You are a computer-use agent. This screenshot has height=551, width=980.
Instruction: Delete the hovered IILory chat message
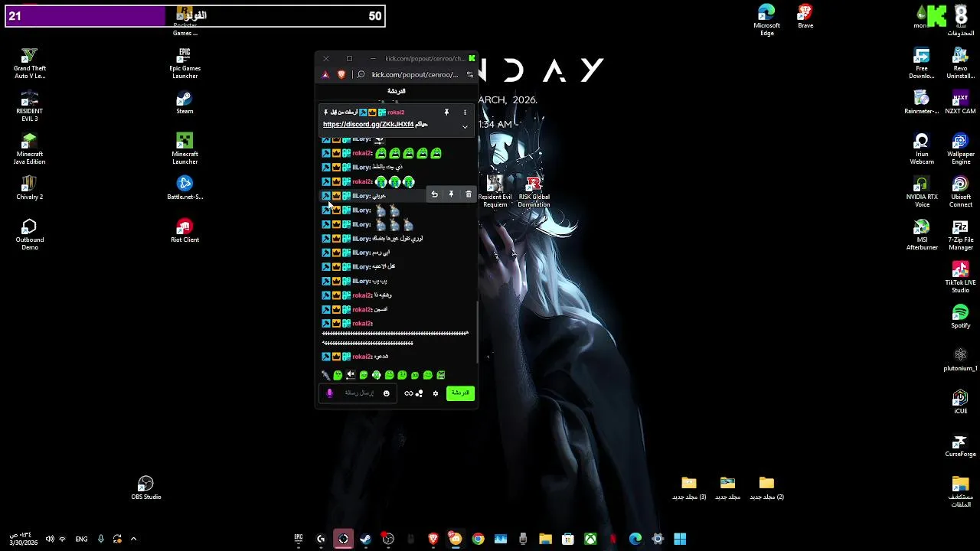pos(469,194)
